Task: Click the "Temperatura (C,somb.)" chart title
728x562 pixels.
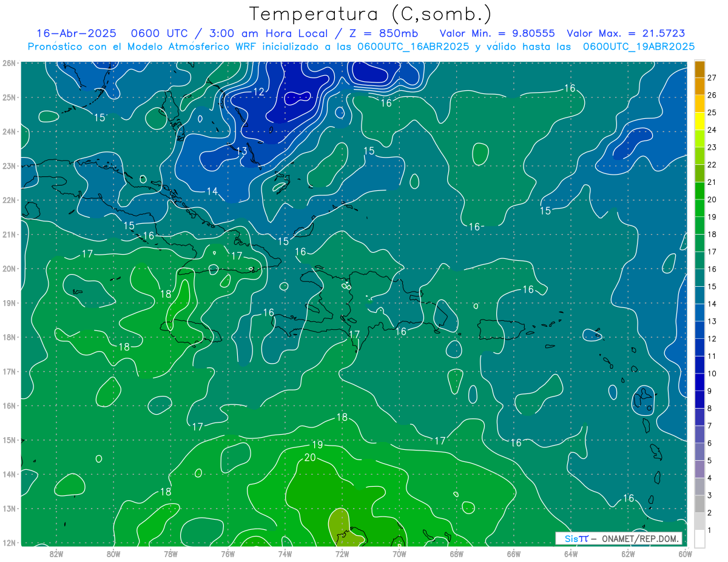Action: [371, 14]
